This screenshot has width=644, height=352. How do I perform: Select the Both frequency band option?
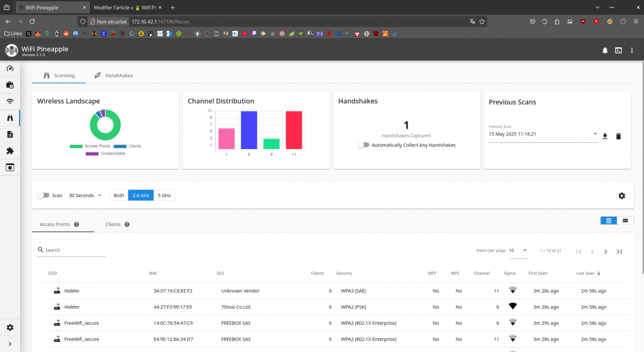click(x=119, y=195)
